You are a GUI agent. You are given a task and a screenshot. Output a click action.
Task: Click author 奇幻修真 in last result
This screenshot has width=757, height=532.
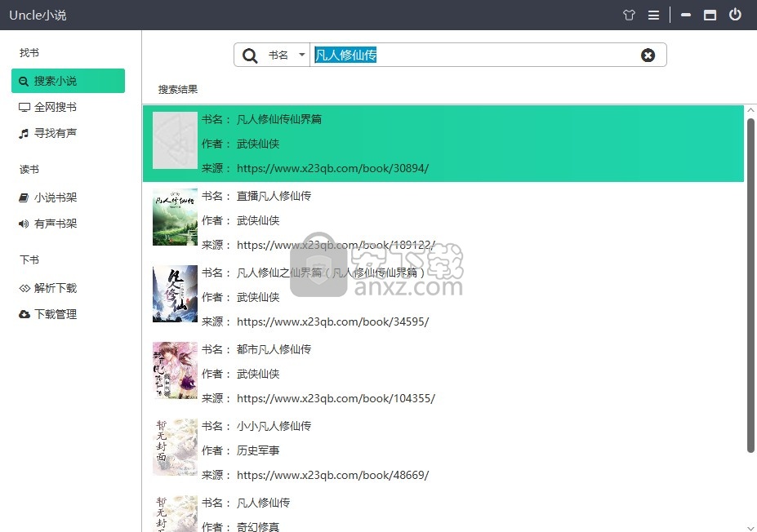pyautogui.click(x=258, y=526)
